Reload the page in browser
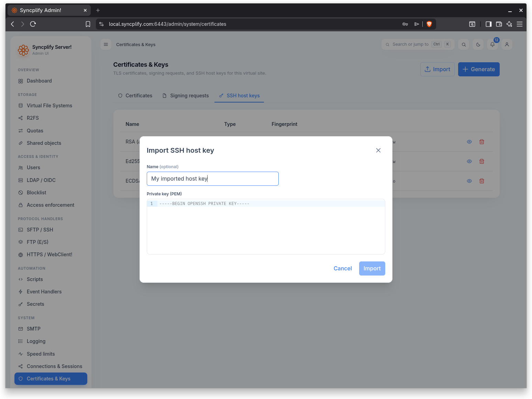 33,24
